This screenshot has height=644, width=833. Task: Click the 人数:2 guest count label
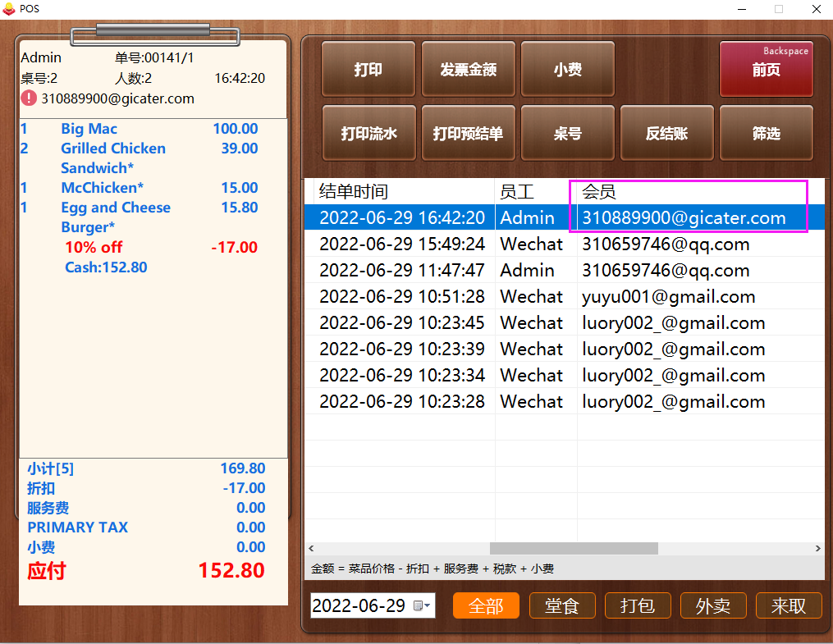(x=133, y=79)
